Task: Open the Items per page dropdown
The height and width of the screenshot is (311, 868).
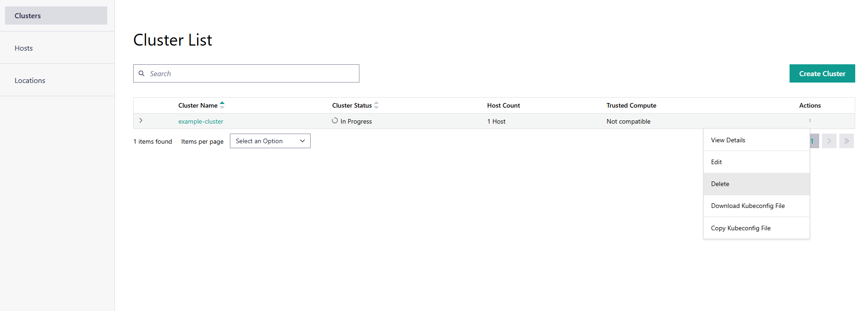Action: (x=270, y=141)
